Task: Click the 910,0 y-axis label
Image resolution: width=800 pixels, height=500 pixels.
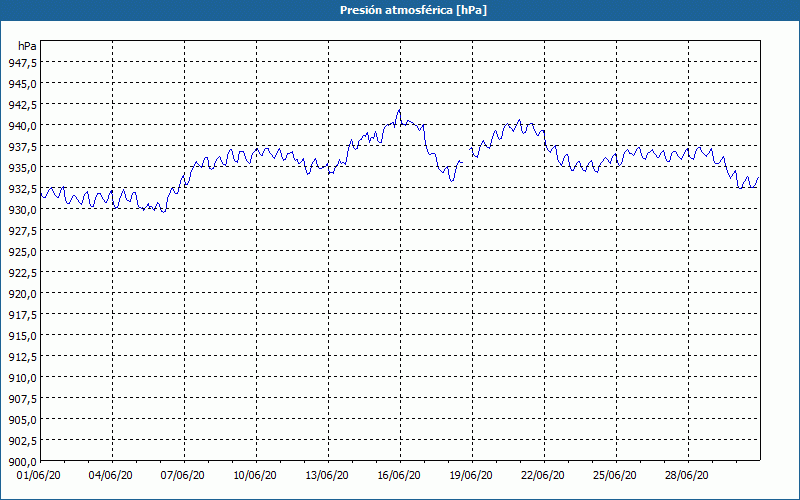Action: tap(22, 378)
